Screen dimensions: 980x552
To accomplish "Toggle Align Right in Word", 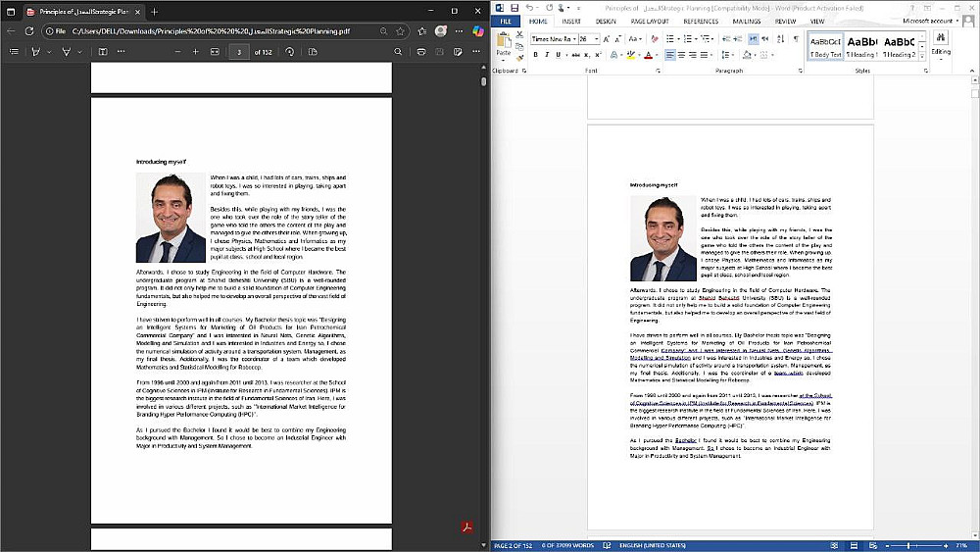I will tap(693, 55).
